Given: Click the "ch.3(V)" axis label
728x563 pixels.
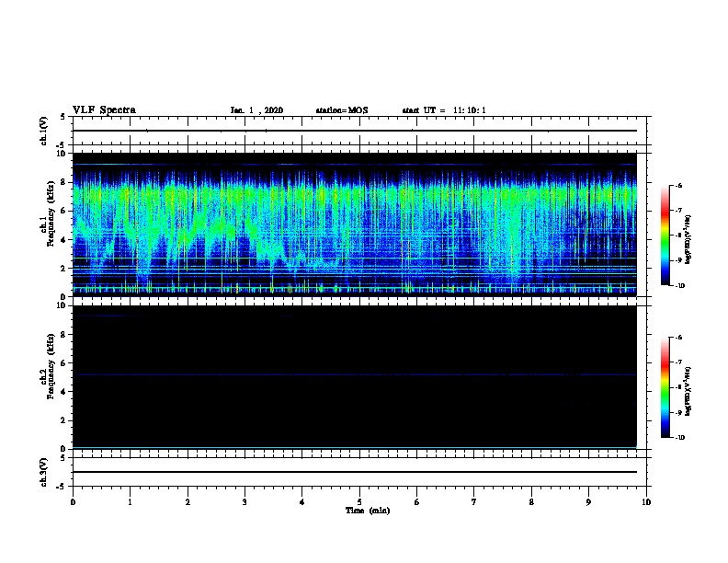Looking at the screenshot, I should click(43, 472).
